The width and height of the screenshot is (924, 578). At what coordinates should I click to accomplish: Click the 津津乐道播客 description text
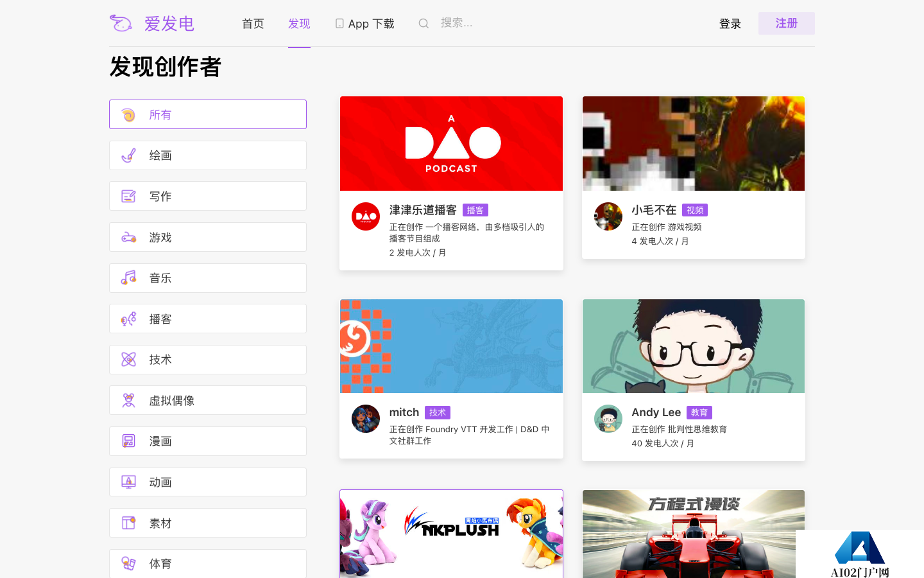coord(466,232)
